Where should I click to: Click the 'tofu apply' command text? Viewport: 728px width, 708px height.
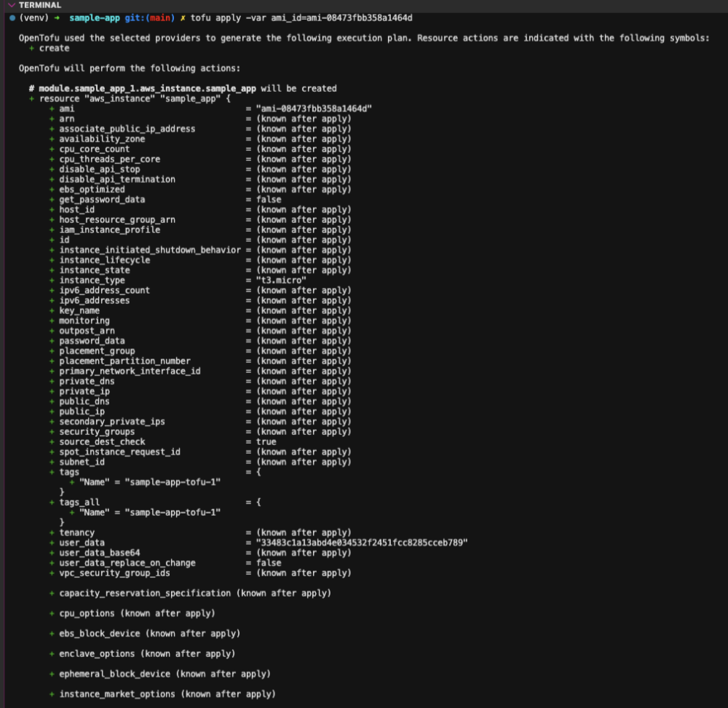coord(215,17)
